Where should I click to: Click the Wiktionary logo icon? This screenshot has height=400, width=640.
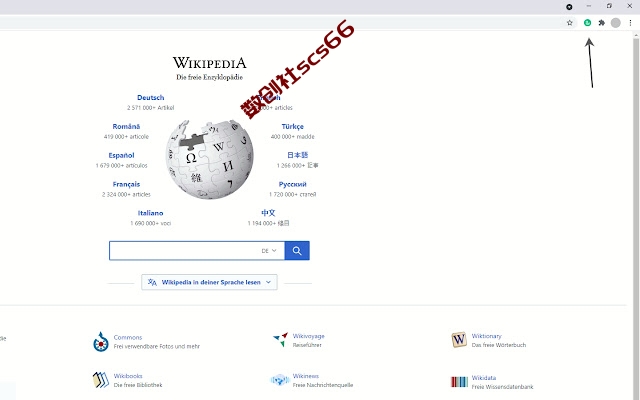pos(459,340)
